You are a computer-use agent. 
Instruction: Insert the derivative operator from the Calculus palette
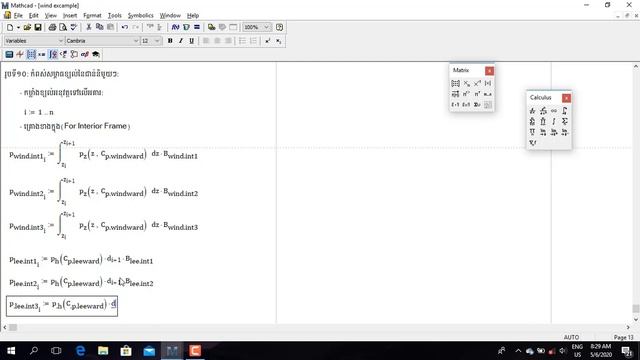coord(532,111)
